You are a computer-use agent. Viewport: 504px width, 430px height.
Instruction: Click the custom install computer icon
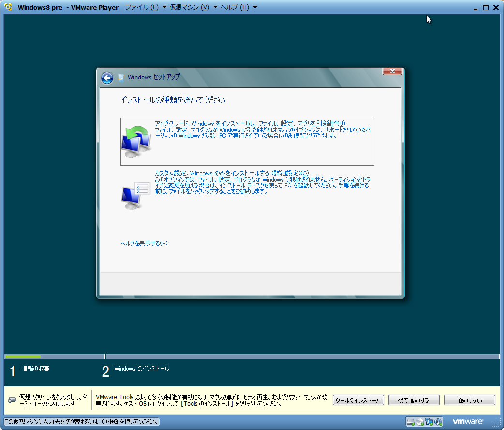136,195
